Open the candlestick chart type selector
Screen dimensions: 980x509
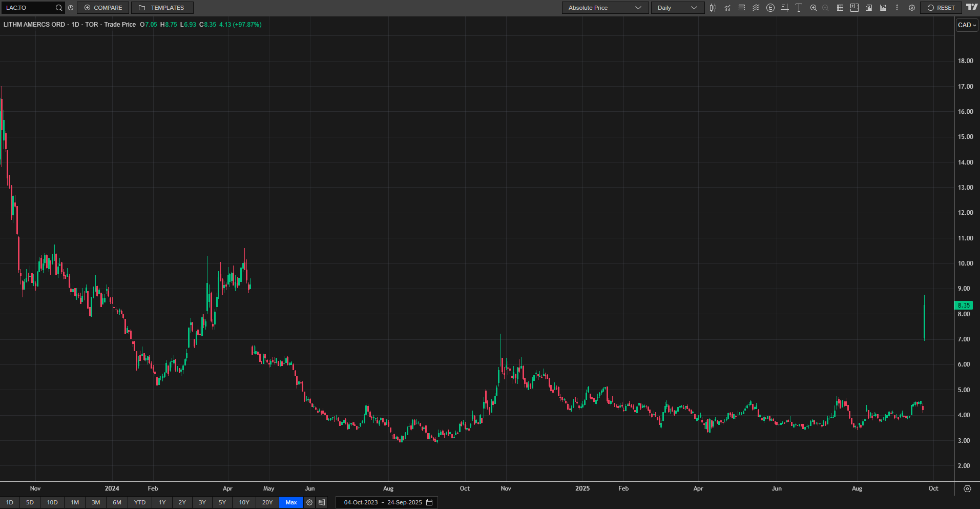(x=713, y=8)
